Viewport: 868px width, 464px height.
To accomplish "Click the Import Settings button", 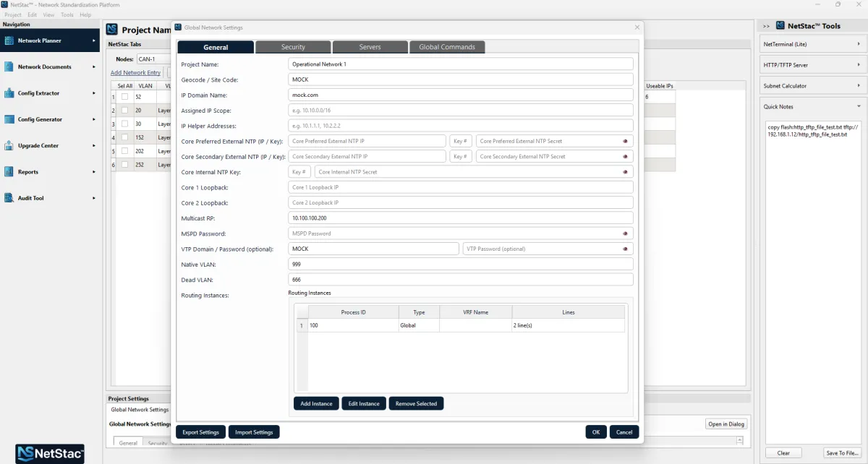I will 254,432.
